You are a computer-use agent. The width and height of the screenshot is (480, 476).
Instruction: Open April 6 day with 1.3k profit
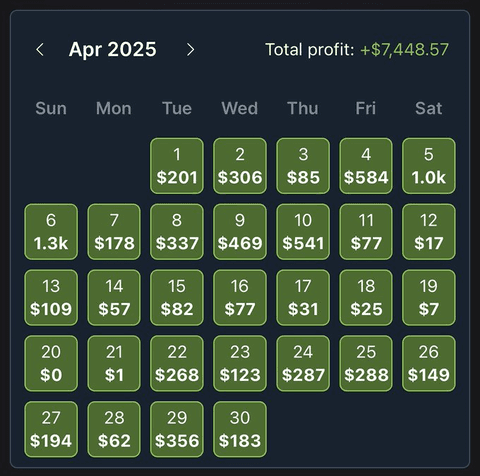51,232
